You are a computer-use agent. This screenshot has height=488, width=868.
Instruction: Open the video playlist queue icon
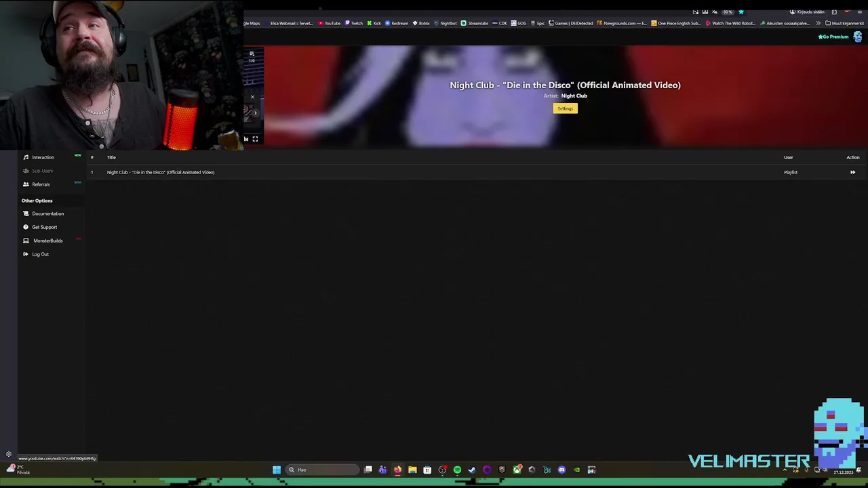click(x=252, y=54)
